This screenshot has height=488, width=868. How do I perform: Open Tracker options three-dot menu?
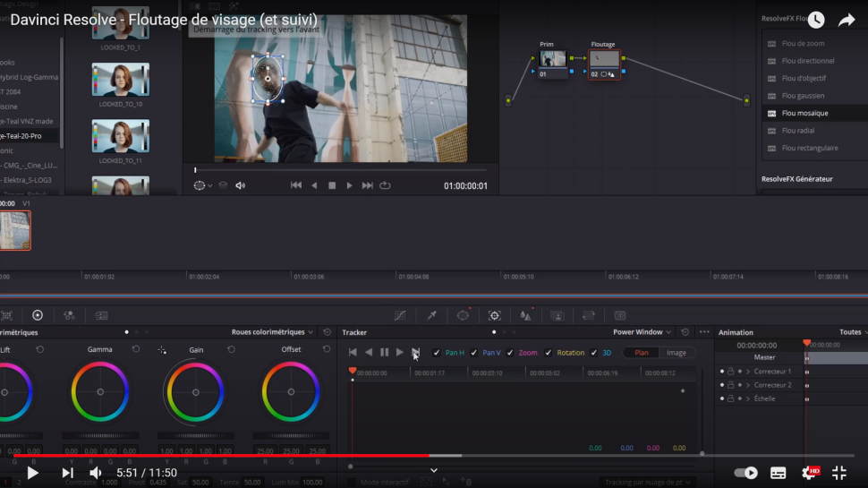[x=704, y=332]
